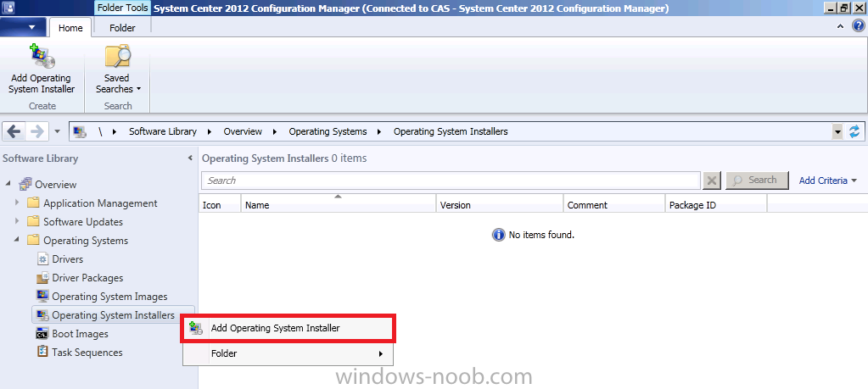Click the Operating System Images node icon
This screenshot has height=389, width=868.
point(42,296)
